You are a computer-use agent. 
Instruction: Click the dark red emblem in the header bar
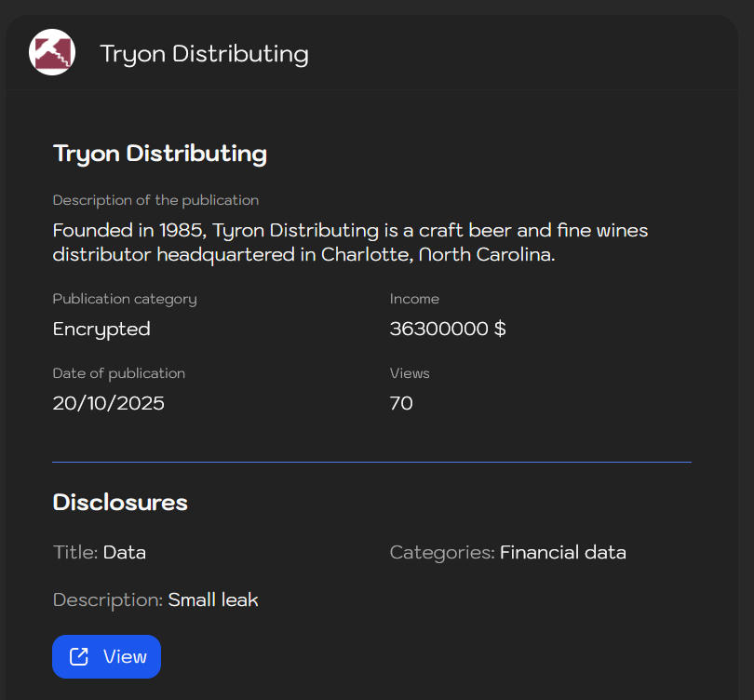click(x=52, y=52)
